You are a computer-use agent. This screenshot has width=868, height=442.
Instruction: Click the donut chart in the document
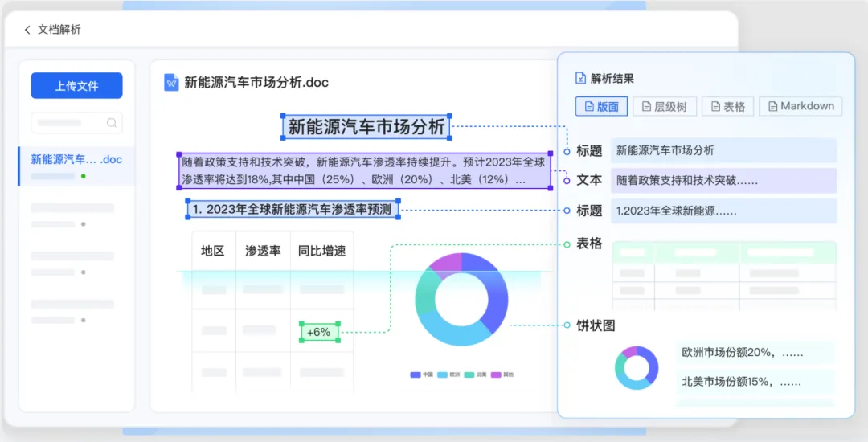click(x=461, y=299)
